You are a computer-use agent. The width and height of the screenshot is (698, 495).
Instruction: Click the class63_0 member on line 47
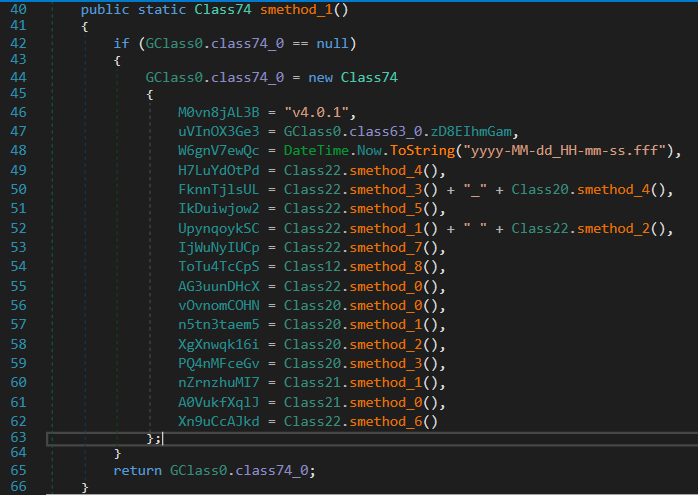point(386,131)
